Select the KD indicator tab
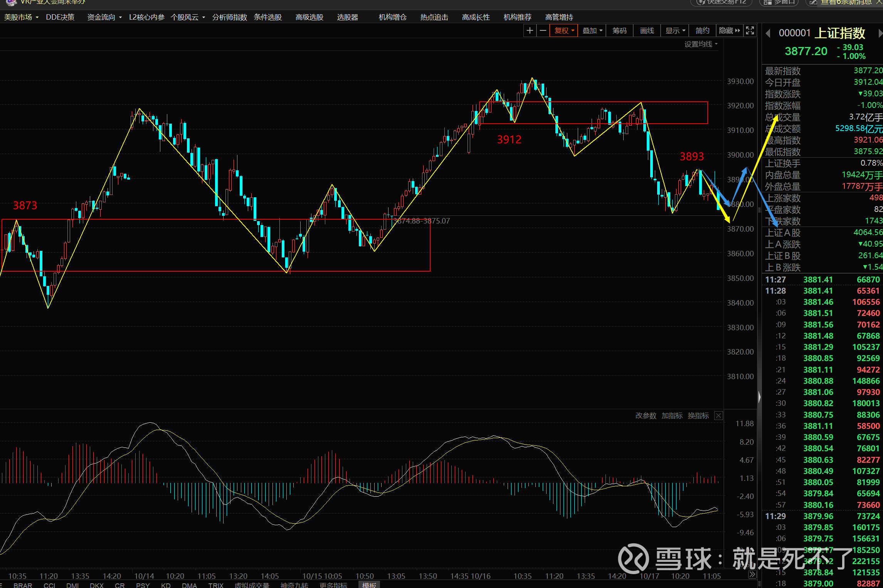The width and height of the screenshot is (883, 588). pos(166,585)
